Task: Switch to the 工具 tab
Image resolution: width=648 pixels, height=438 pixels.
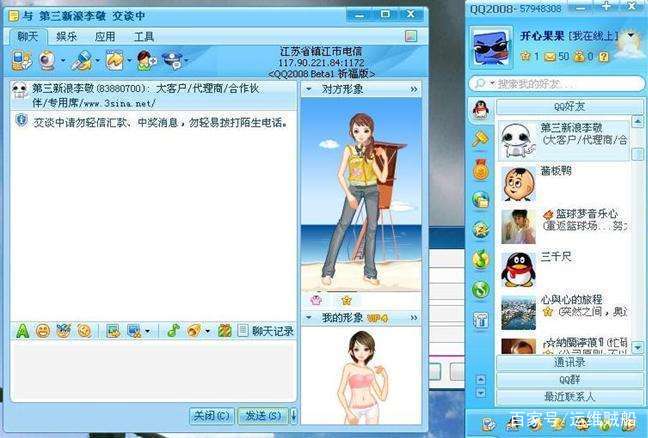Action: pyautogui.click(x=144, y=37)
